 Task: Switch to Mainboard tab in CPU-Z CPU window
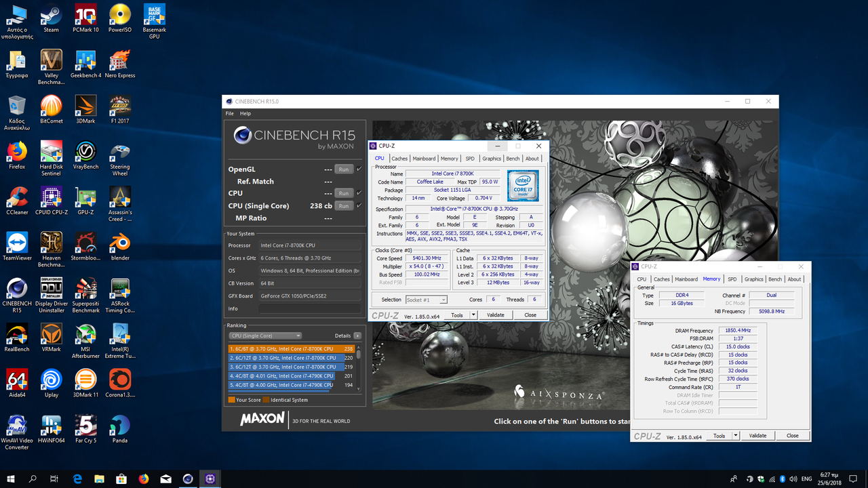425,159
